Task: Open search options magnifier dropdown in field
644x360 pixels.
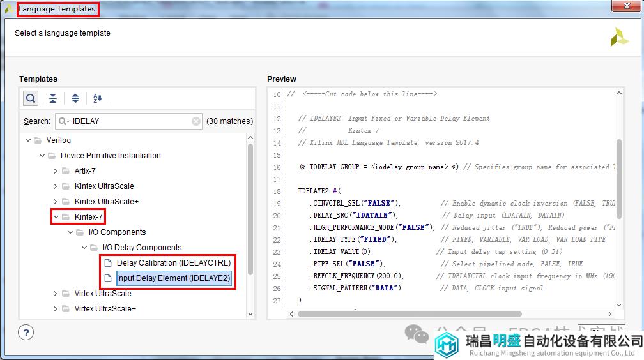Action: [64, 121]
